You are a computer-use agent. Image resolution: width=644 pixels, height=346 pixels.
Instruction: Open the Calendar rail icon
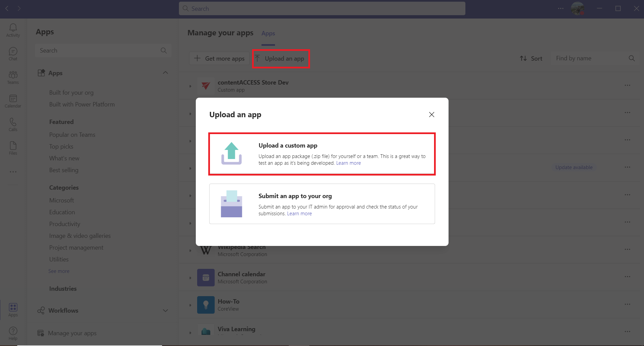(13, 101)
